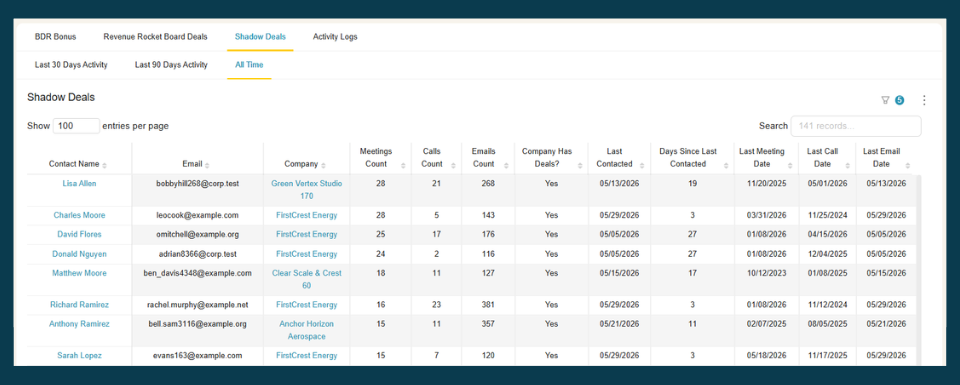Click email omitchell@example.org

(x=197, y=234)
